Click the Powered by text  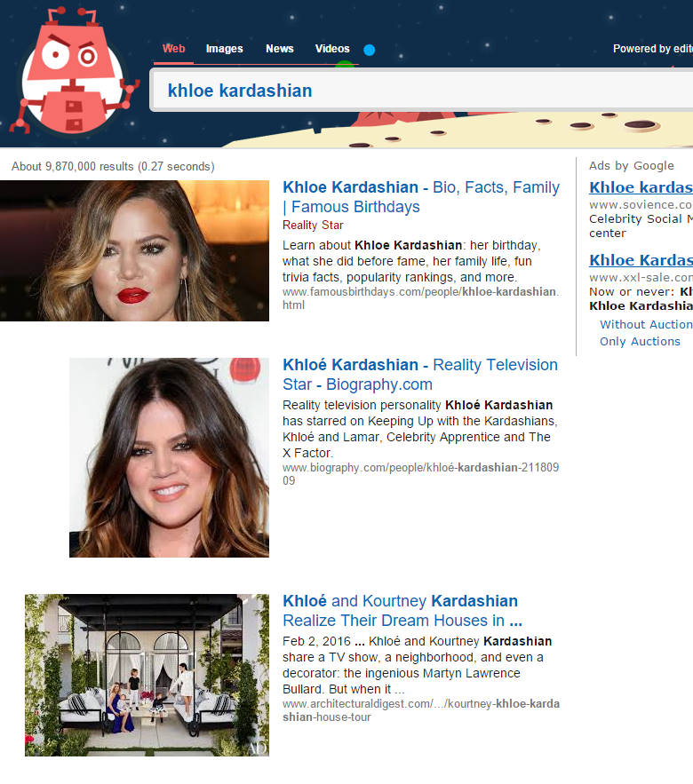(652, 49)
